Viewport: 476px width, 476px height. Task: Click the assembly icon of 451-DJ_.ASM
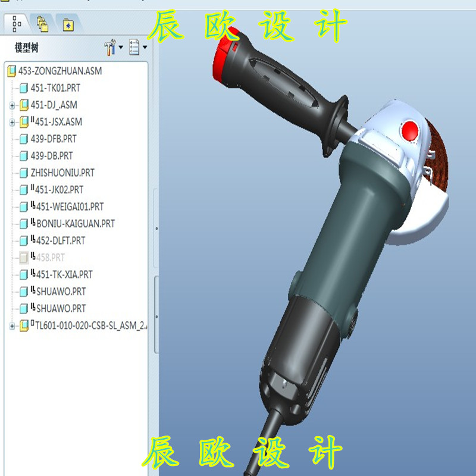(24, 105)
